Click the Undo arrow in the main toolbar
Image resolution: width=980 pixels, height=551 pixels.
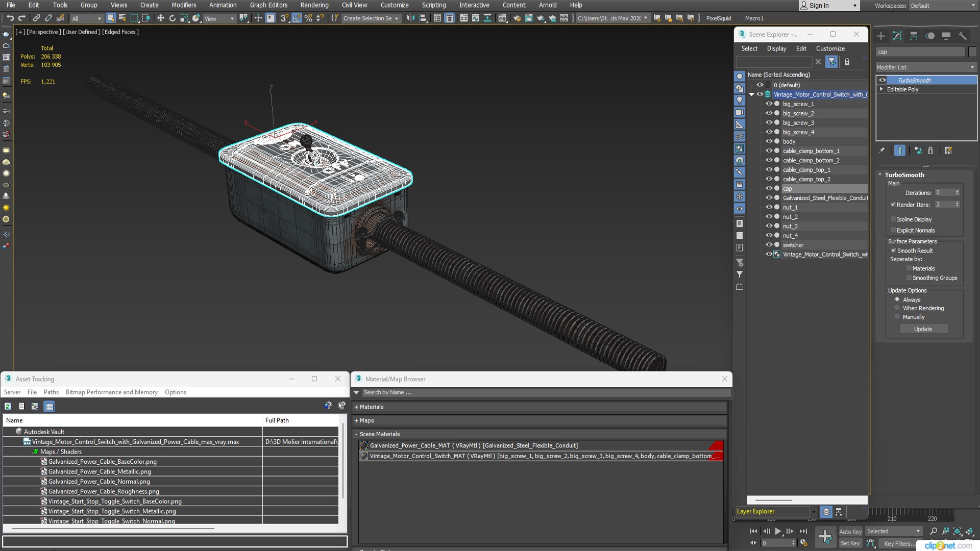(x=10, y=18)
